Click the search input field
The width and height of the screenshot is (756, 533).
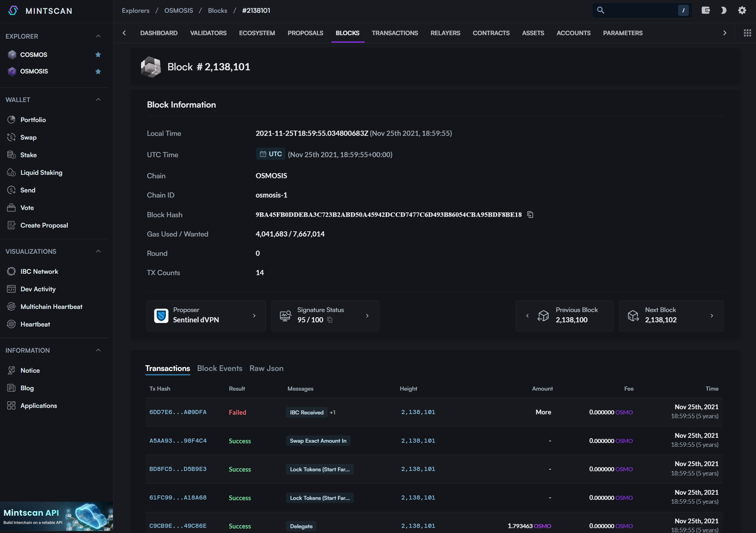[x=641, y=10]
